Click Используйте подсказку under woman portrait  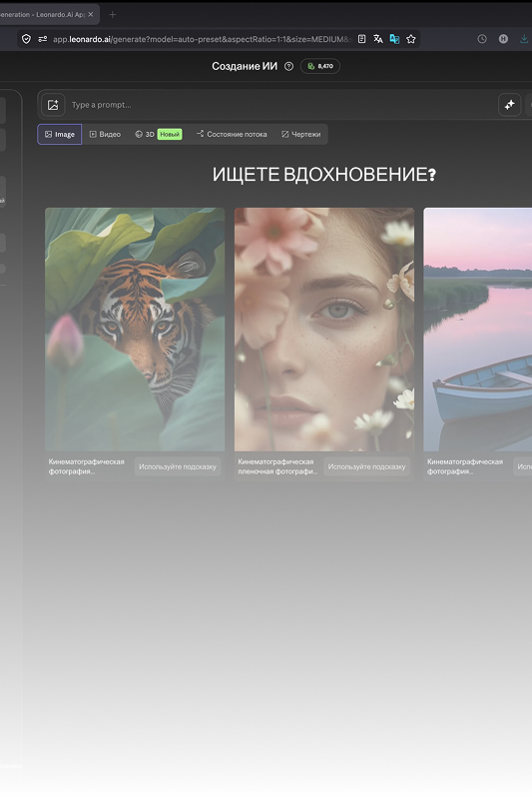367,466
